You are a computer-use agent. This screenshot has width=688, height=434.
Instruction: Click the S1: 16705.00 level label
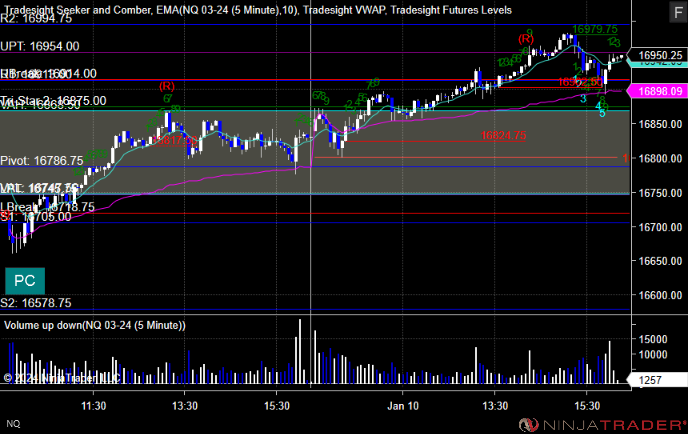pyautogui.click(x=36, y=217)
